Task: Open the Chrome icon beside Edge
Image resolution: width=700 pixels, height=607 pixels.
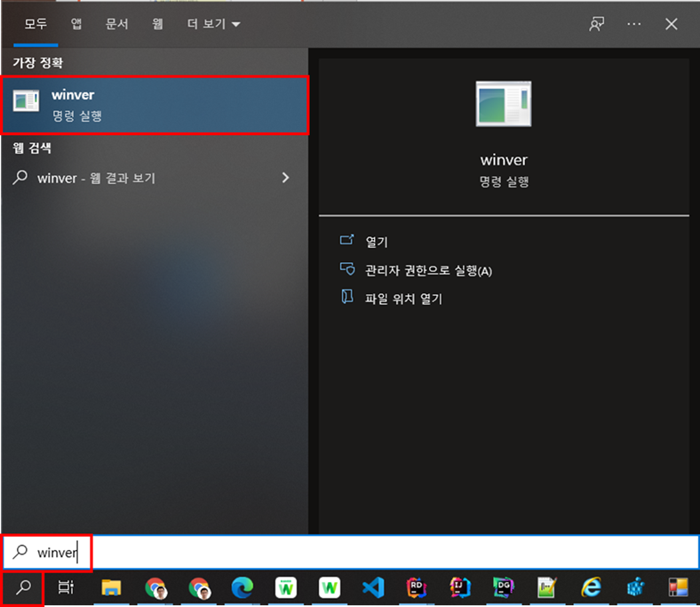Action: 199,587
